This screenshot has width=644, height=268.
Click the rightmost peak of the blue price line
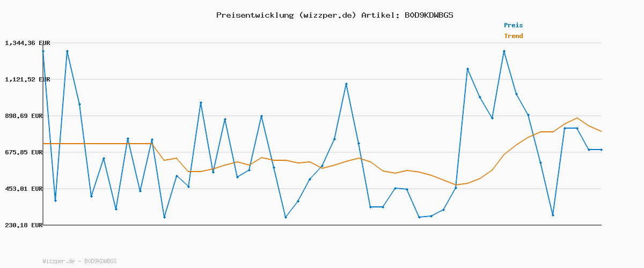click(x=504, y=51)
